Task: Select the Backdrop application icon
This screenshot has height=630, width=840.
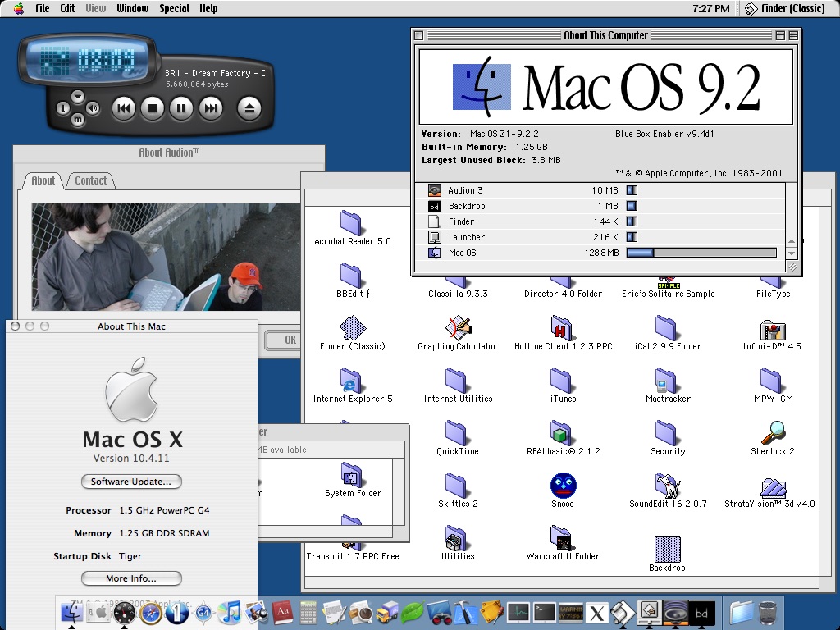Action: (668, 550)
